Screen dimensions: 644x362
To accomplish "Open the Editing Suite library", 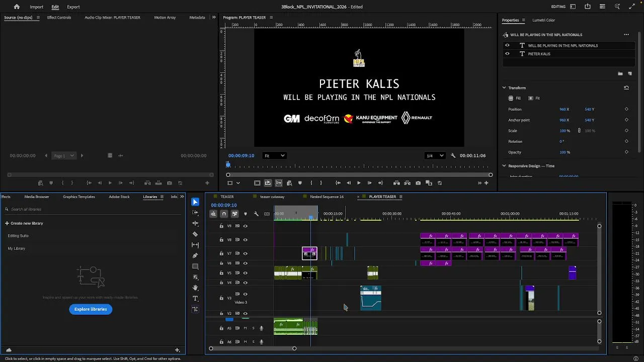I will (x=18, y=236).
